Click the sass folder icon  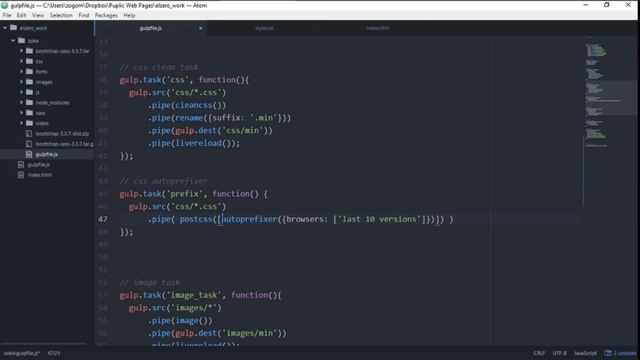[29, 113]
